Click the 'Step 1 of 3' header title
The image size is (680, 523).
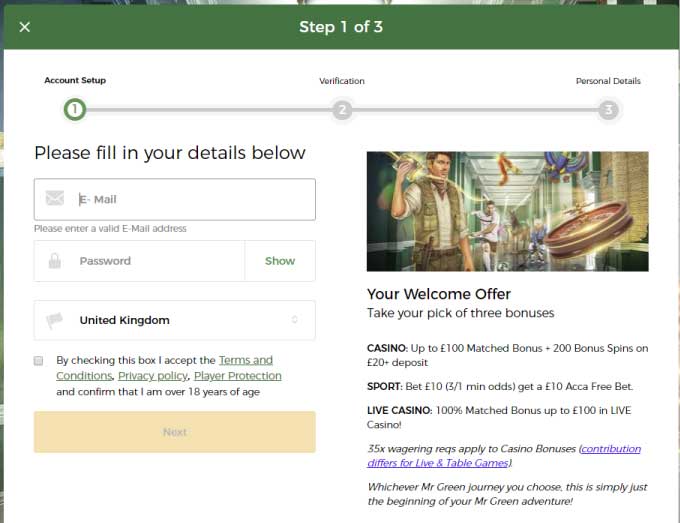pos(341,27)
